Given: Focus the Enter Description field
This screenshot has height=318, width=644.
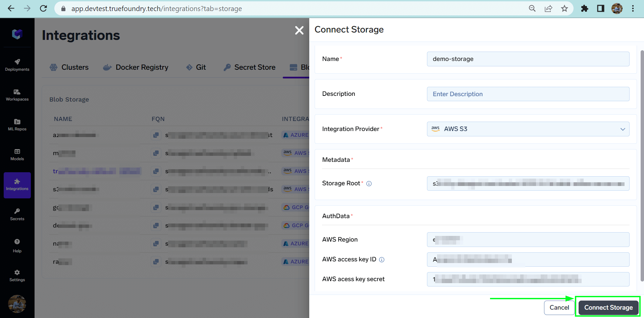Looking at the screenshot, I should (528, 94).
